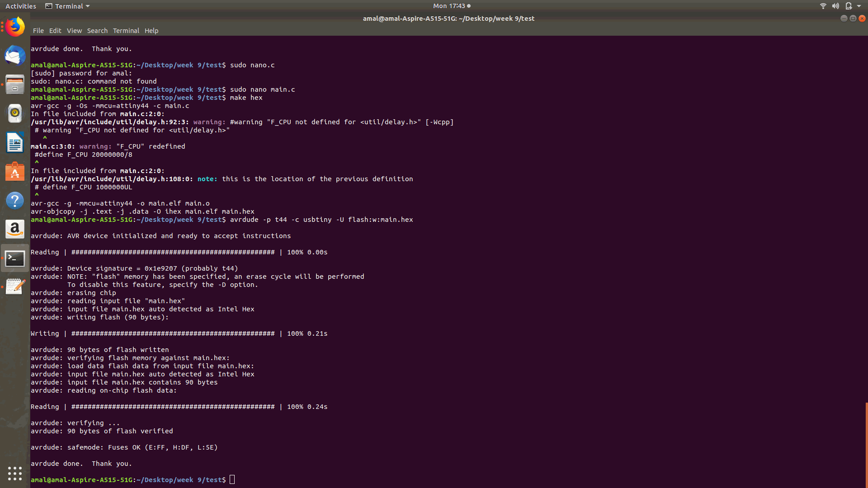Image resolution: width=868 pixels, height=488 pixels.
Task: Expand the Terminal app menu in top bar
Action: [68, 6]
